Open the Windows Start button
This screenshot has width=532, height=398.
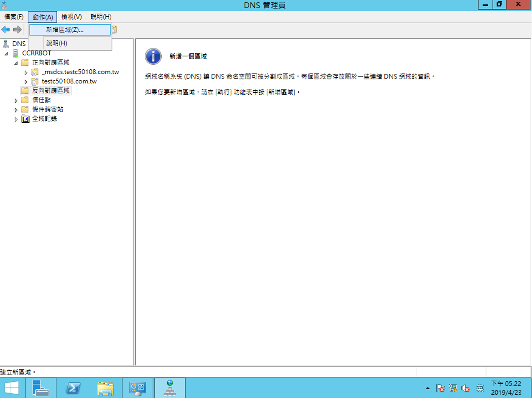[12, 388]
